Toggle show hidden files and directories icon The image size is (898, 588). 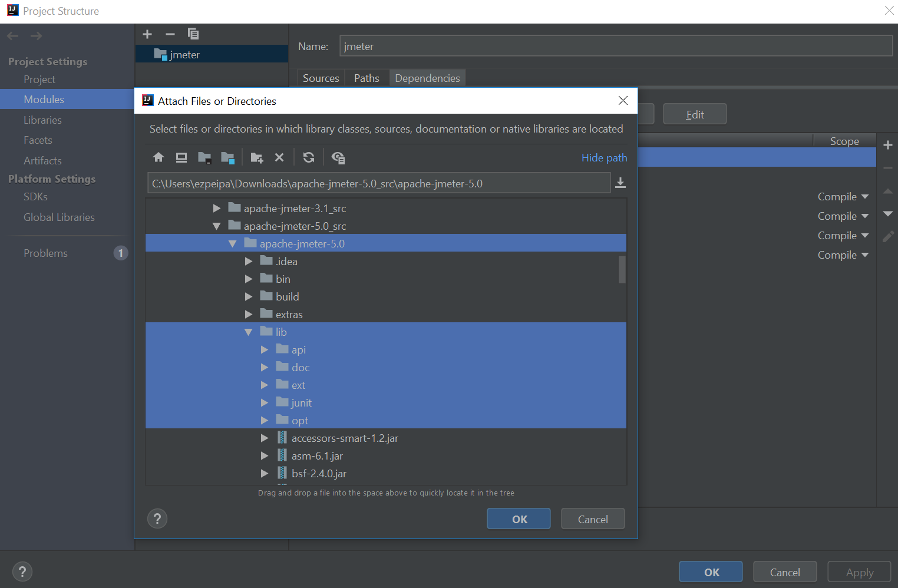[x=338, y=157]
